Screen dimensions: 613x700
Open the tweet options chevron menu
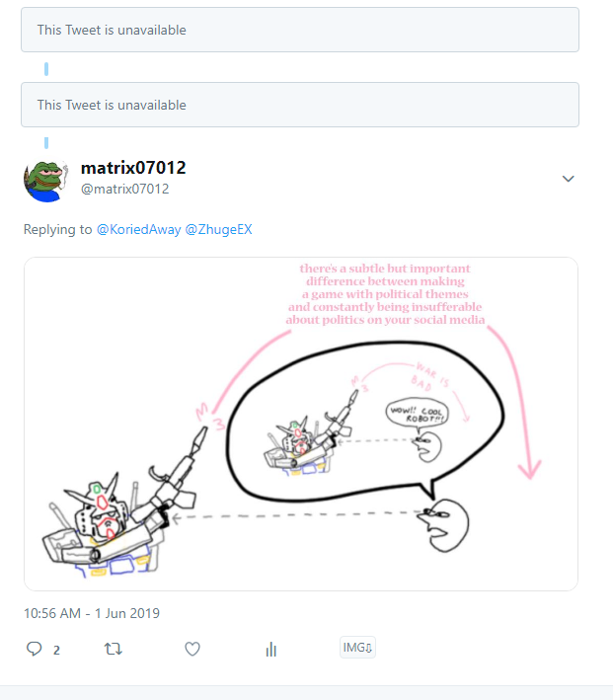pos(568,179)
